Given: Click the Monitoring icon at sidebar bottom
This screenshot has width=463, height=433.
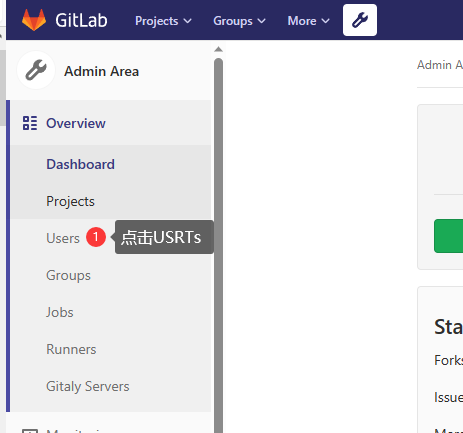Looking at the screenshot, I should [x=30, y=431].
